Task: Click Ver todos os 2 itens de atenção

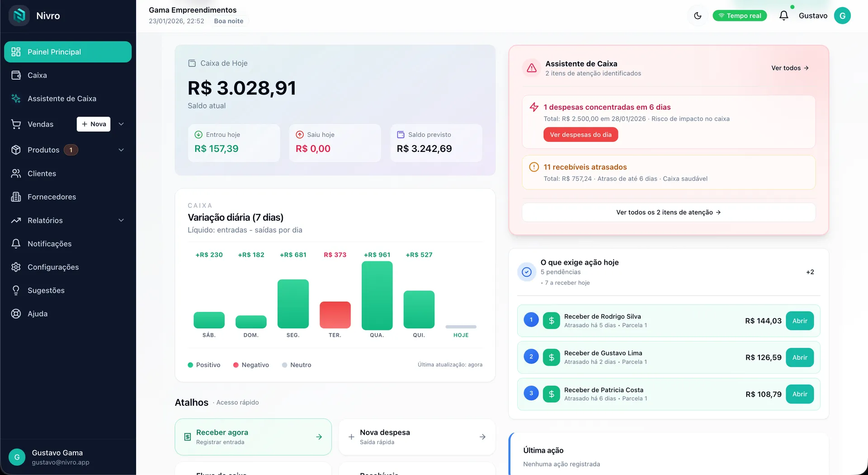Action: tap(669, 212)
